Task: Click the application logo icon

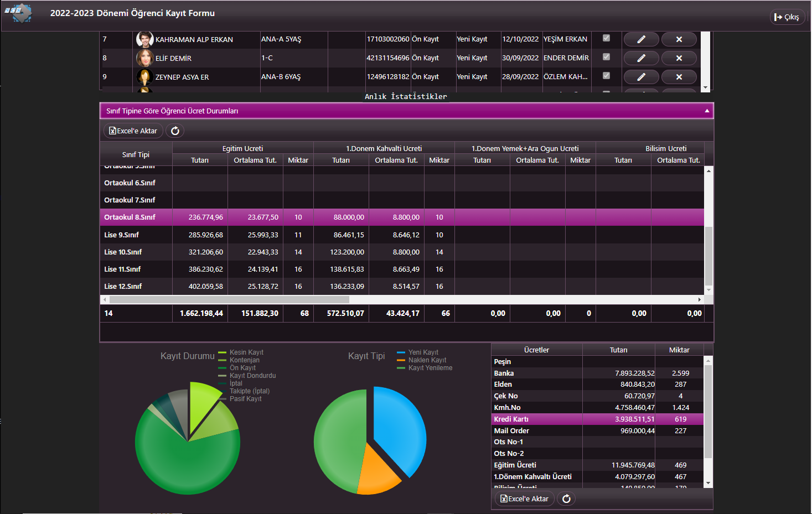Action: coord(18,13)
